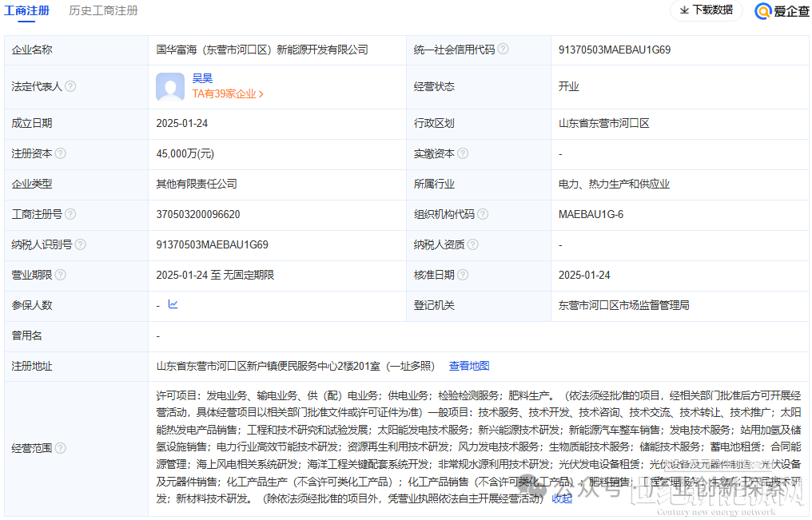Click legal representative 吴昊 name link
The height and width of the screenshot is (520, 812).
point(203,77)
